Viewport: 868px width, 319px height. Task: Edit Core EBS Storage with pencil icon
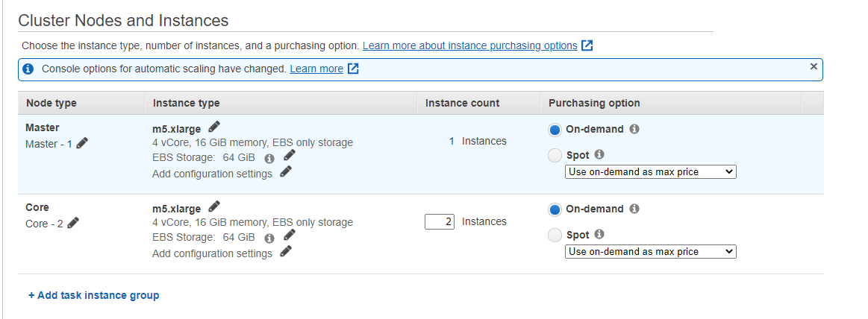coord(290,236)
